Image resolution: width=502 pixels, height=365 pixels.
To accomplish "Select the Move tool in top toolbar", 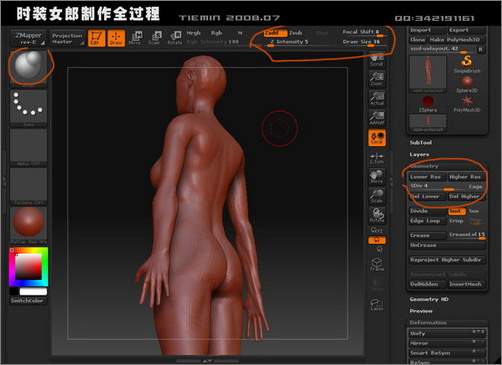I will (135, 38).
